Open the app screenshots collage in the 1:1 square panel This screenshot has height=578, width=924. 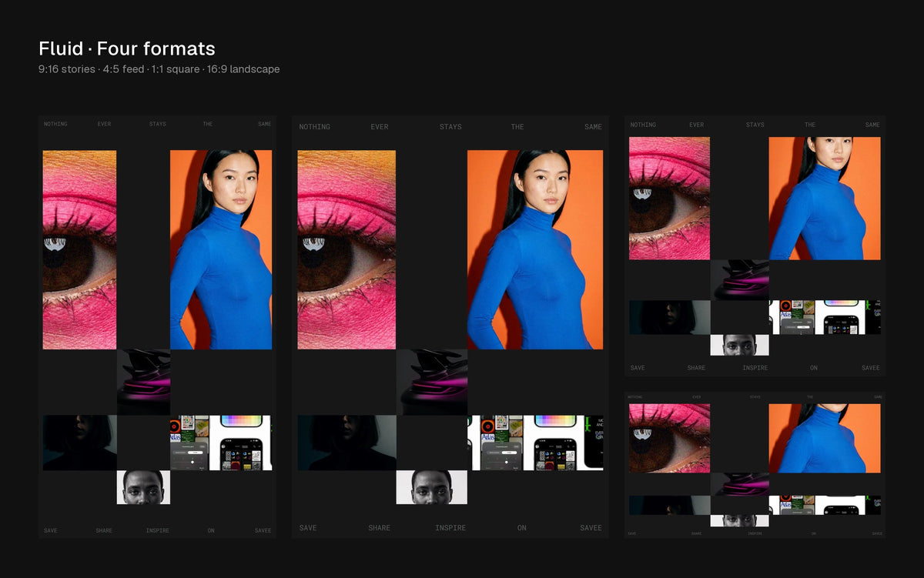click(825, 317)
